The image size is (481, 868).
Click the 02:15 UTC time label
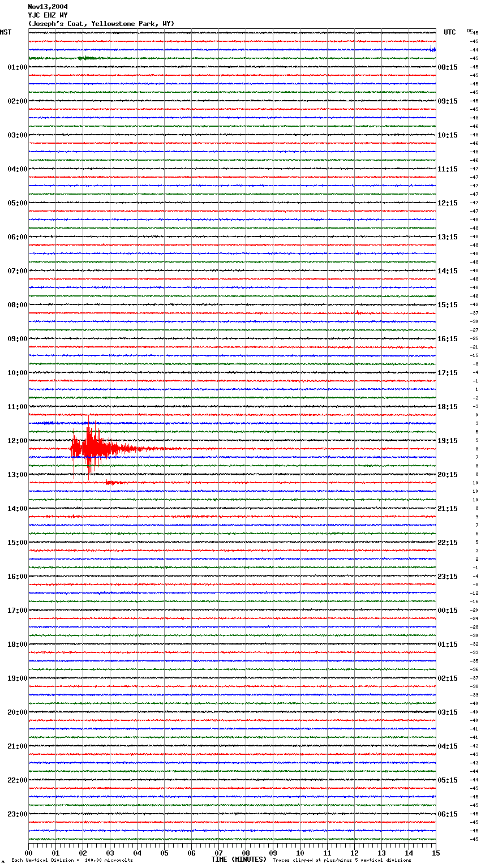tap(448, 678)
